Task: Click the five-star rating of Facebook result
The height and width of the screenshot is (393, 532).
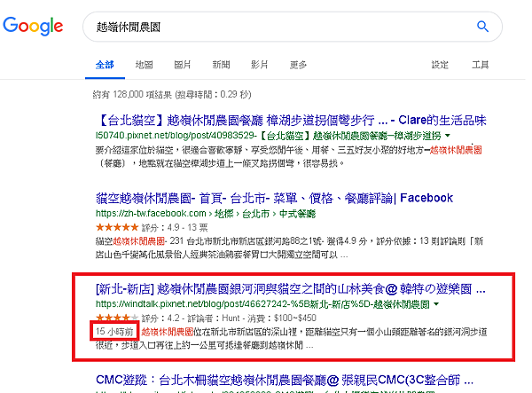Action: point(117,227)
